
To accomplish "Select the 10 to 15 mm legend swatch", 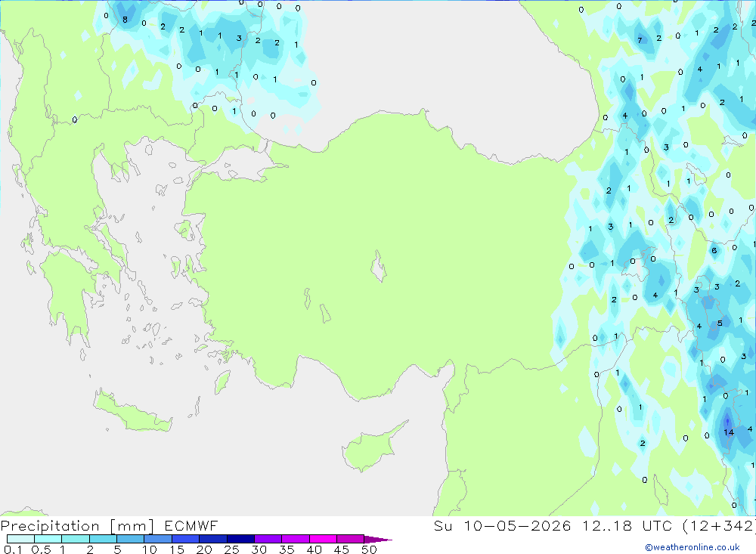I will 158,539.
